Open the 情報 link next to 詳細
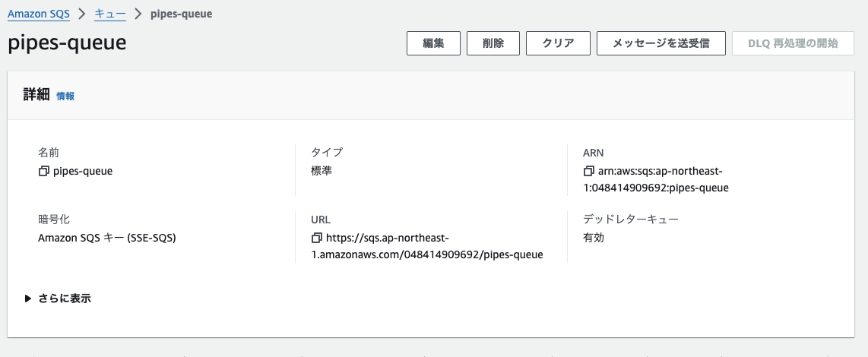This screenshot has height=357, width=868. (65, 96)
